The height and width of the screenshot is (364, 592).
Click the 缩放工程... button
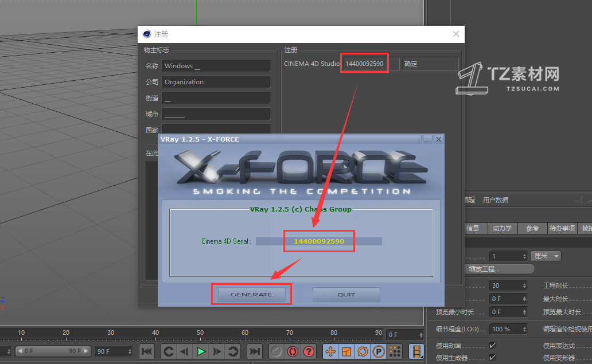coord(499,269)
